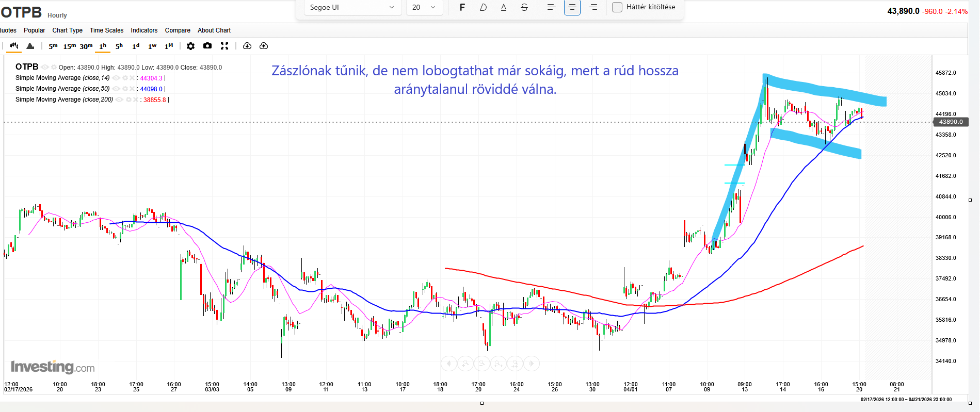This screenshot has width=980, height=412.
Task: Apply strikethrough text formatting
Action: [524, 7]
